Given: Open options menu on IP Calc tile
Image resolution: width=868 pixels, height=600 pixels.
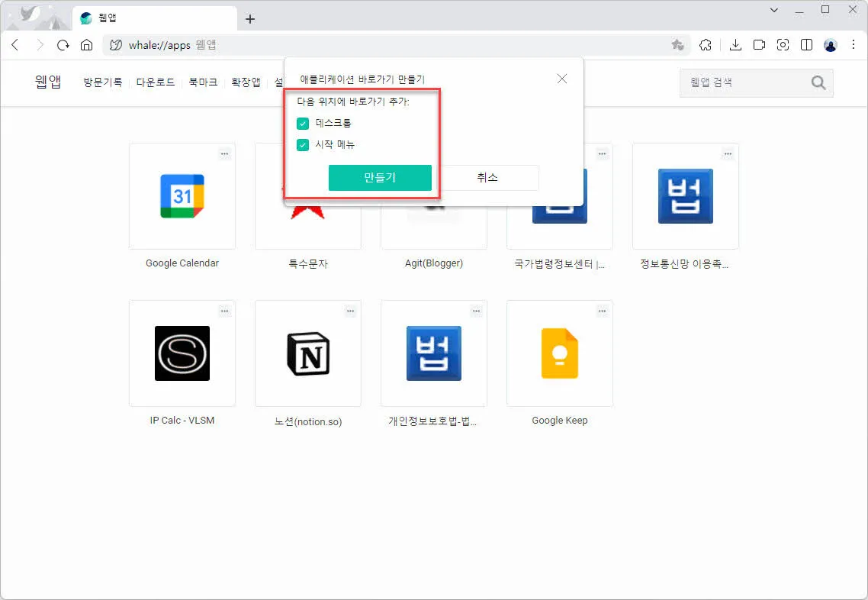Looking at the screenshot, I should coord(225,311).
